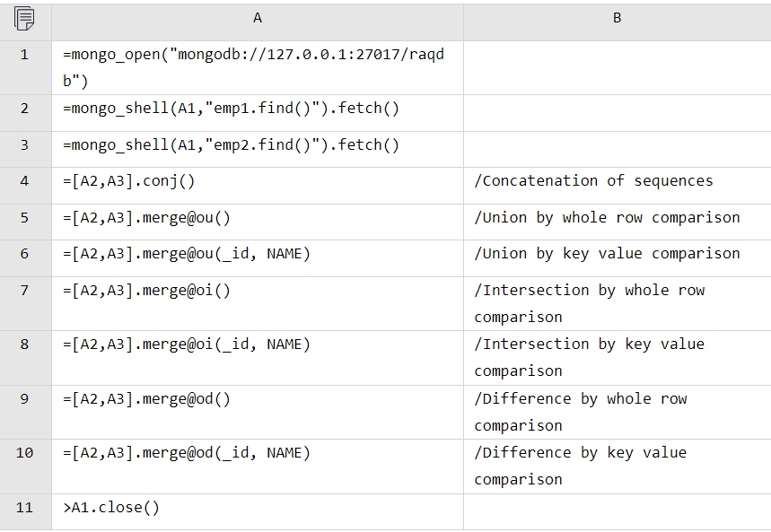
Task: Select column B header
Action: (x=617, y=18)
